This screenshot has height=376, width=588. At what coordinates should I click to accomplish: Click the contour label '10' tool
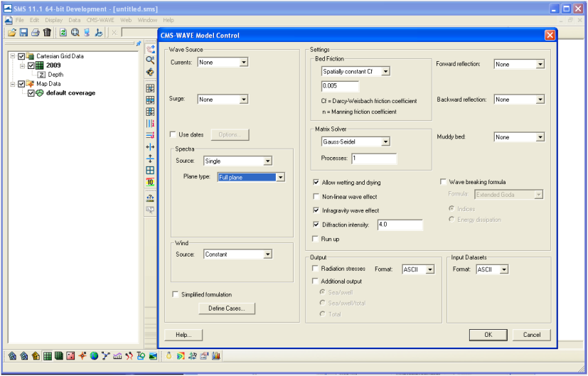click(x=150, y=182)
